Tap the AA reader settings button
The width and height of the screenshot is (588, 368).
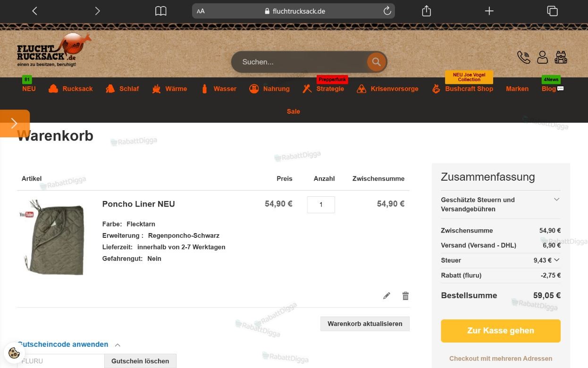pyautogui.click(x=201, y=11)
